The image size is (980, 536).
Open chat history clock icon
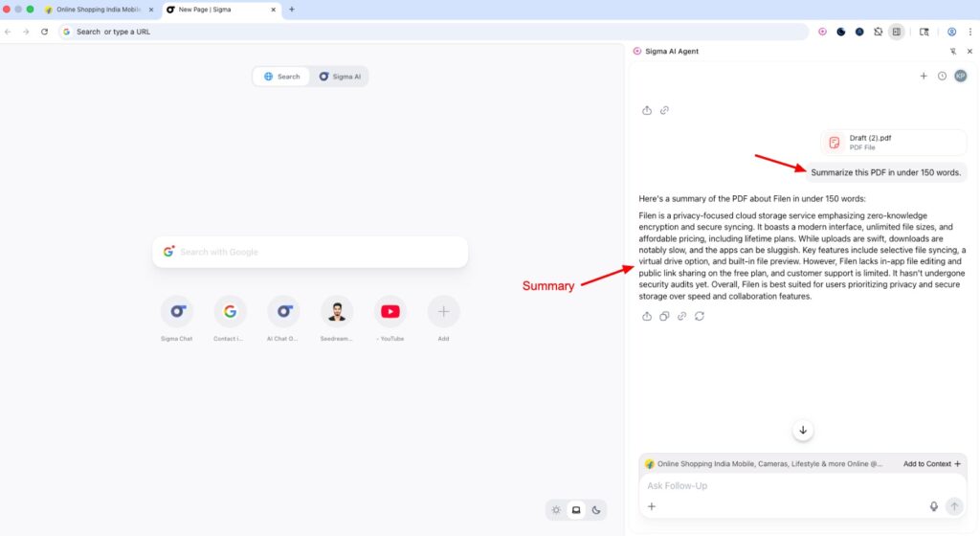click(x=942, y=76)
